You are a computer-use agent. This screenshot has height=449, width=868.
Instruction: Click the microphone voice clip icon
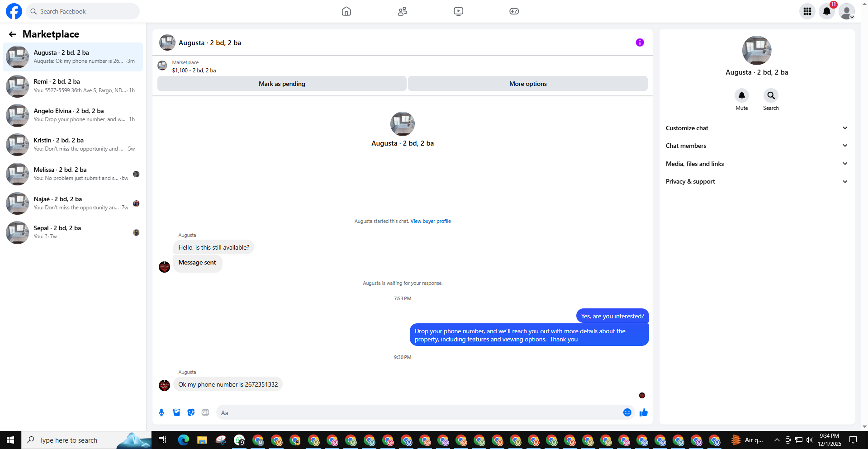[161, 412]
